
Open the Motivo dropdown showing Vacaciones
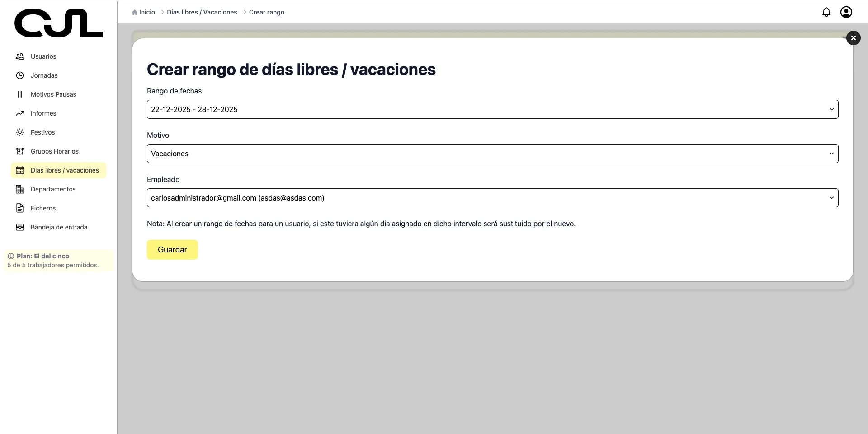(x=492, y=154)
